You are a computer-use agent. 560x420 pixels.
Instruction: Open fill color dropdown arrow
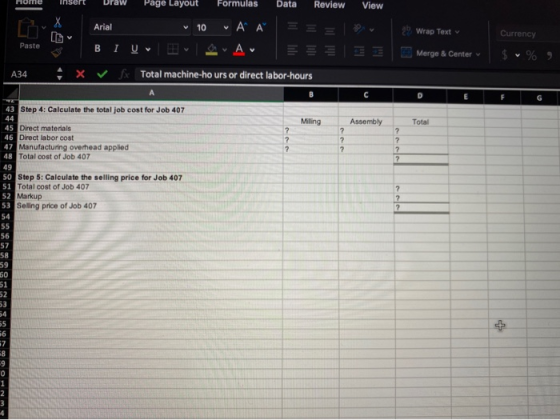coord(225,50)
